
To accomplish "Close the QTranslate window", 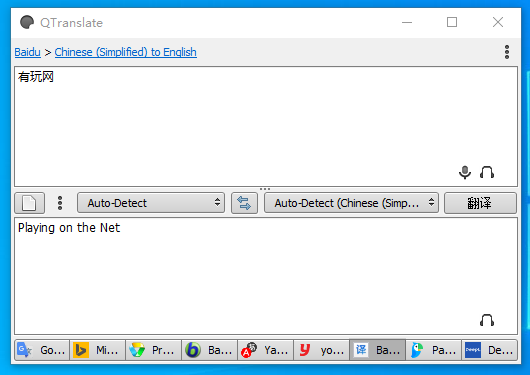I will coord(498,23).
